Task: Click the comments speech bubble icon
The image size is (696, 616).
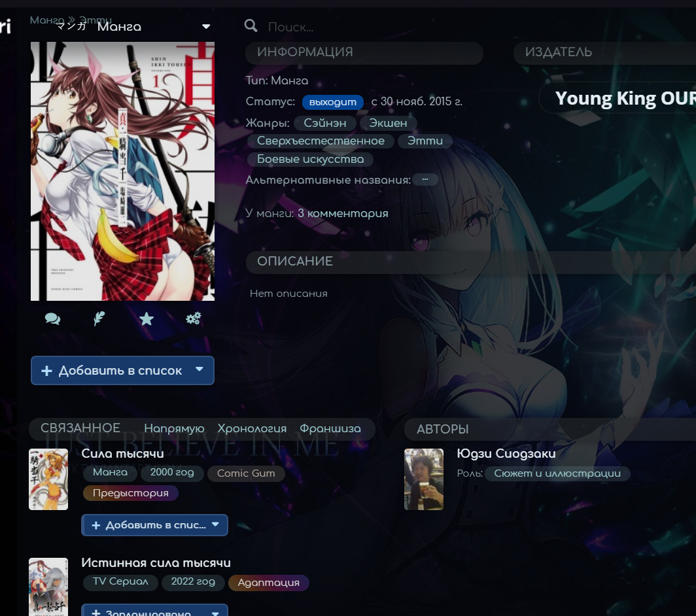Action: tap(52, 318)
